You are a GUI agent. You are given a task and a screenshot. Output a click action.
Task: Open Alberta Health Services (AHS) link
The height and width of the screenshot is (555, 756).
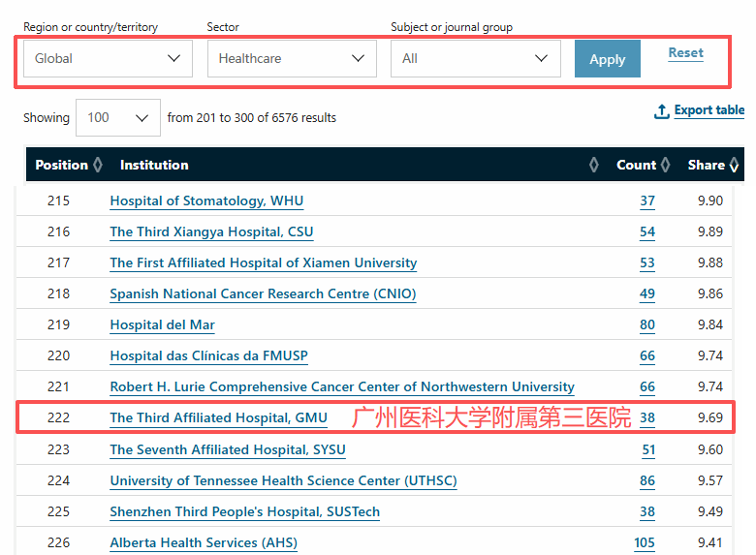click(x=204, y=543)
